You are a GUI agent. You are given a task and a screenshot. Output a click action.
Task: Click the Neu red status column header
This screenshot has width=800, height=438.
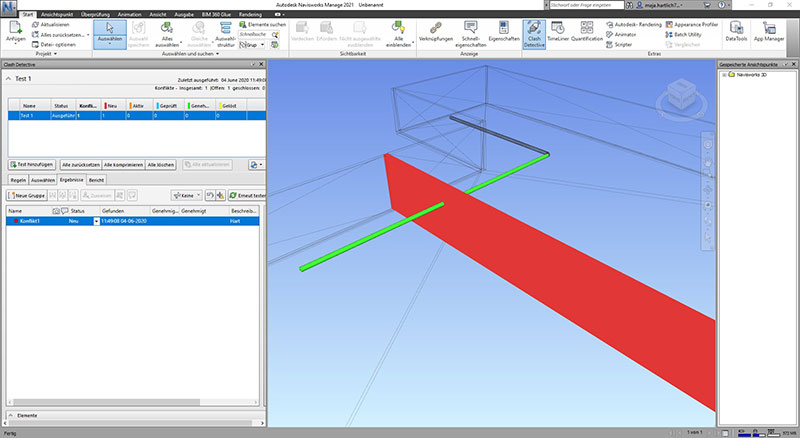click(114, 106)
